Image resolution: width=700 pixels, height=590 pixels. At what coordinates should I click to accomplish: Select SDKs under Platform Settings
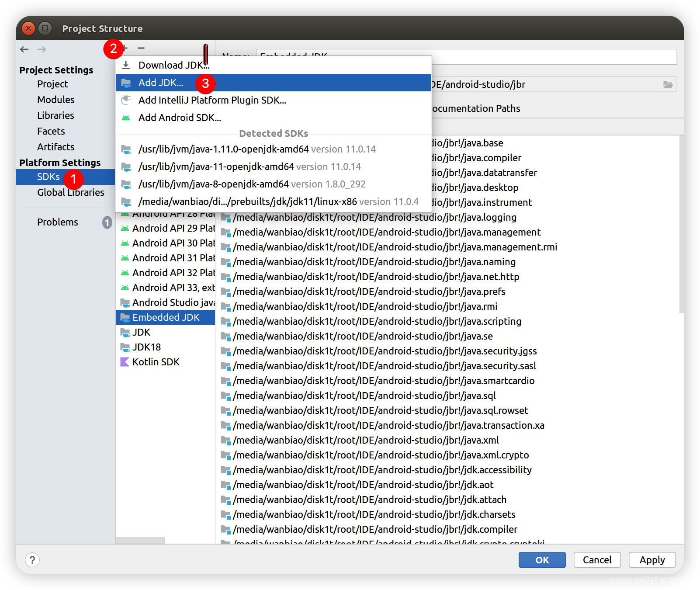(x=66, y=177)
